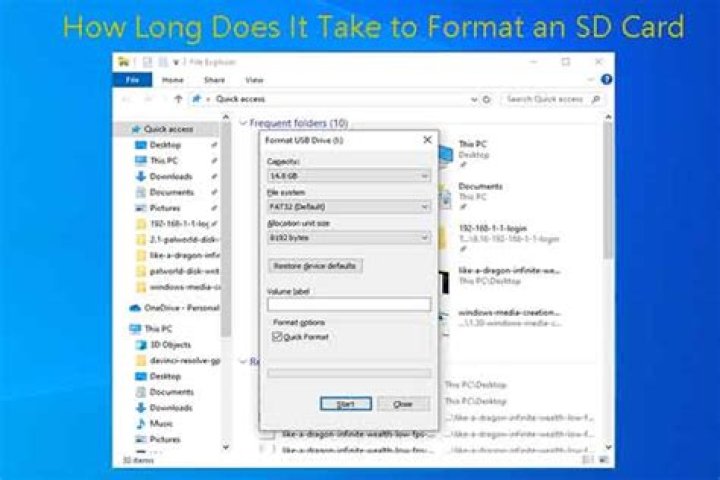Image resolution: width=720 pixels, height=480 pixels.
Task: Click the Start button in Format dialog
Action: tap(346, 403)
